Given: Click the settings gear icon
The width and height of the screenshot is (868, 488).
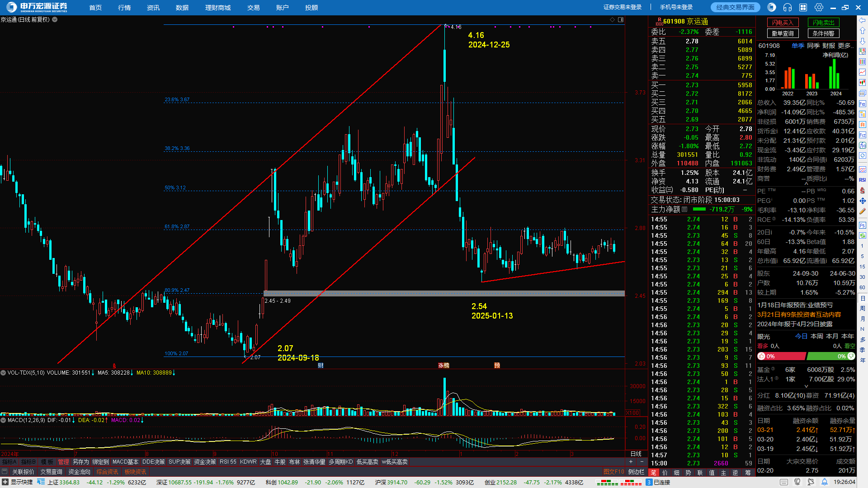Looking at the screenshot, I should [x=819, y=7].
